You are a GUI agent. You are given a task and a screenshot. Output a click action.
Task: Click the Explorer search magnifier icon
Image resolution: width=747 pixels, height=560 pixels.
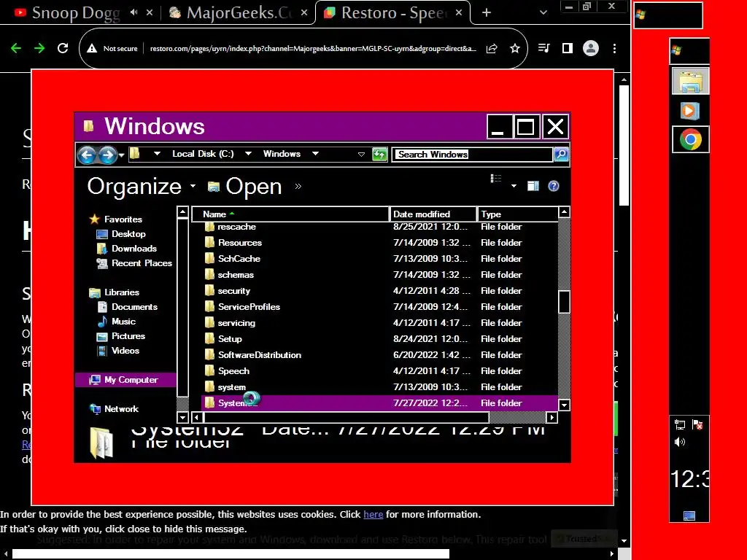(x=561, y=155)
